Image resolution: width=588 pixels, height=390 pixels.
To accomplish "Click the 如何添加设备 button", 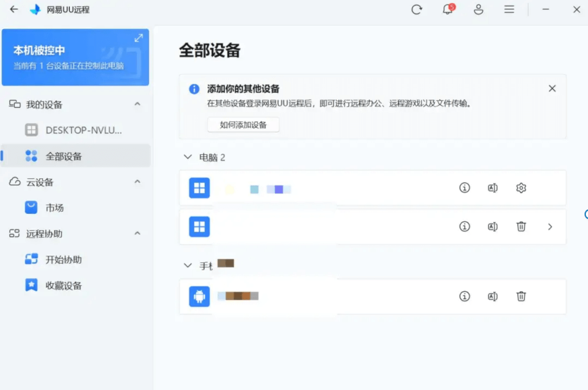I will (243, 125).
